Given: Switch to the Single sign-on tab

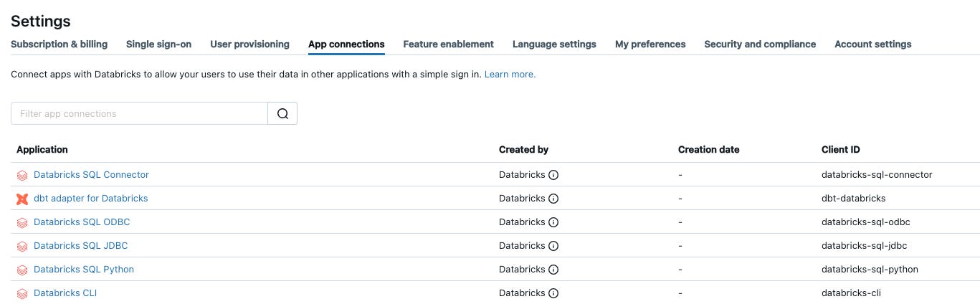Looking at the screenshot, I should pyautogui.click(x=159, y=44).
